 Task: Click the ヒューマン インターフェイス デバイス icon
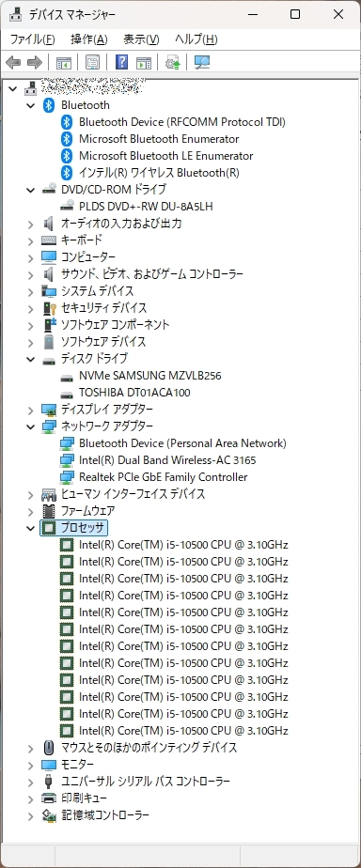tap(49, 494)
